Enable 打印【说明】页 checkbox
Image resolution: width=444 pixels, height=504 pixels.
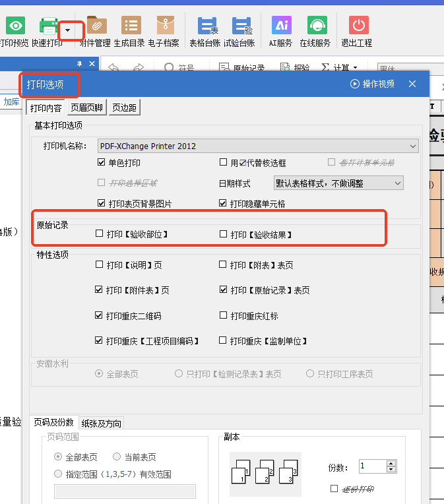tap(100, 265)
